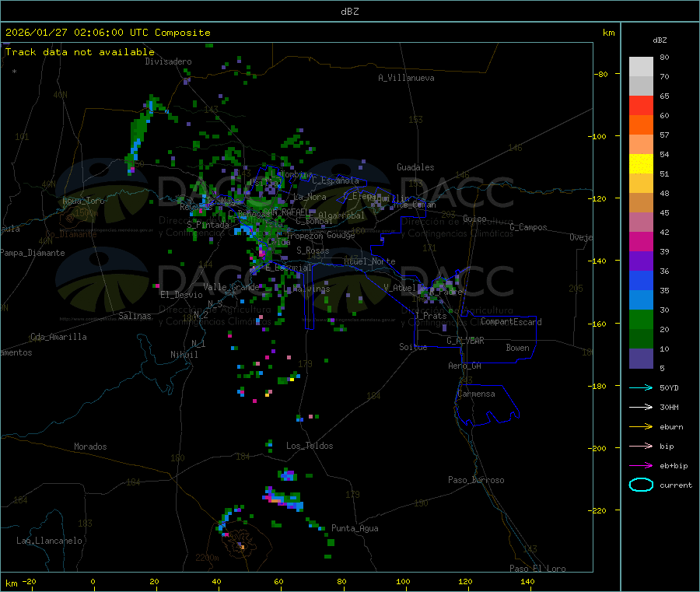
Task: Click the Agua_Toro map label
Action: point(83,201)
